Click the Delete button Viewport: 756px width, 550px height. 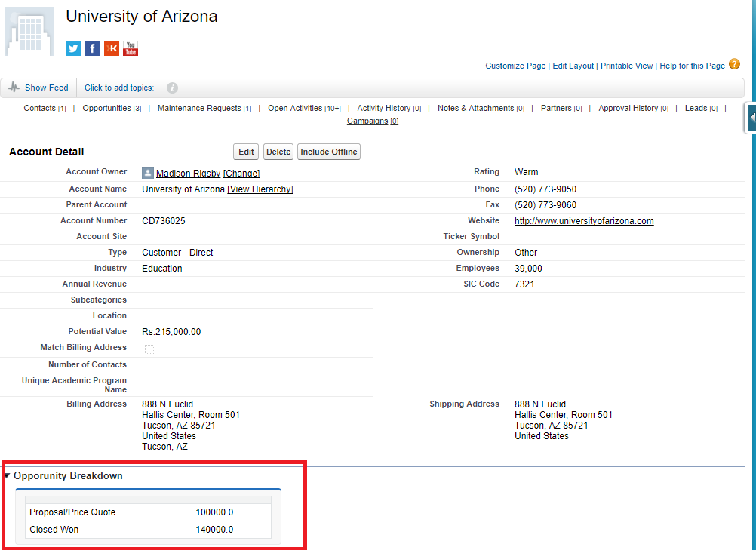(x=278, y=152)
